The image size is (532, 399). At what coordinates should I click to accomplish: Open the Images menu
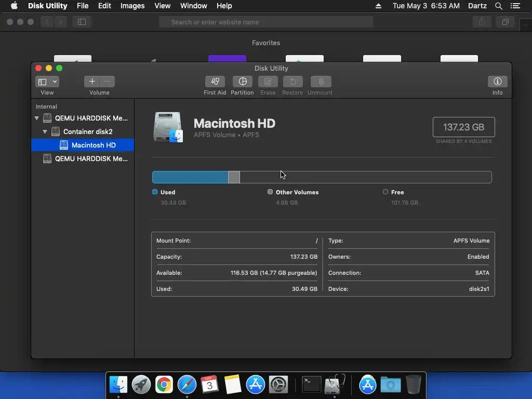click(x=132, y=6)
